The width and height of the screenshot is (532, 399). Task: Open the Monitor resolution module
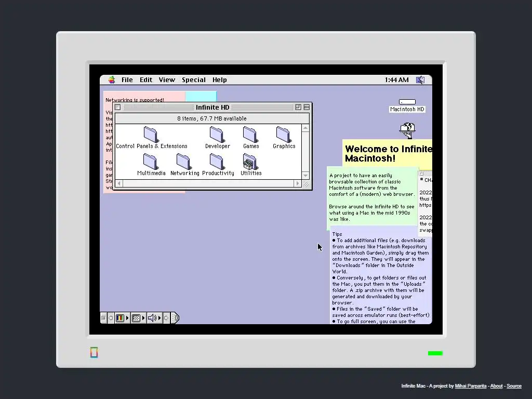tap(136, 318)
